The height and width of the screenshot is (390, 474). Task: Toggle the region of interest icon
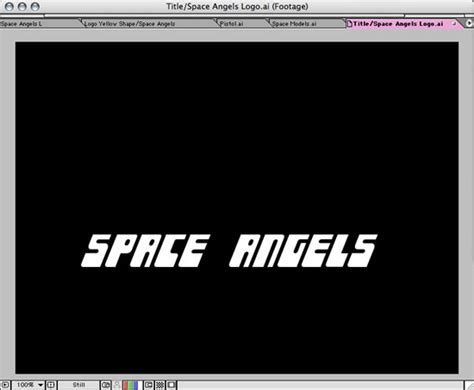pyautogui.click(x=149, y=385)
